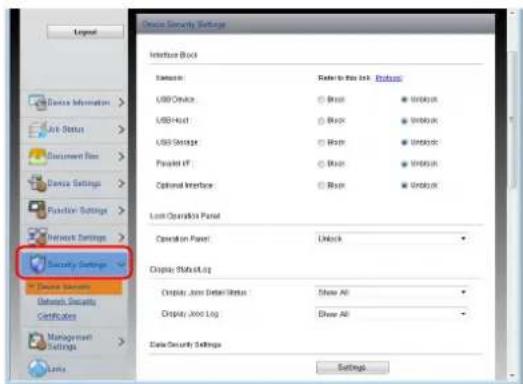Click the Document Box menu label
The height and width of the screenshot is (384, 523).
pos(73,156)
